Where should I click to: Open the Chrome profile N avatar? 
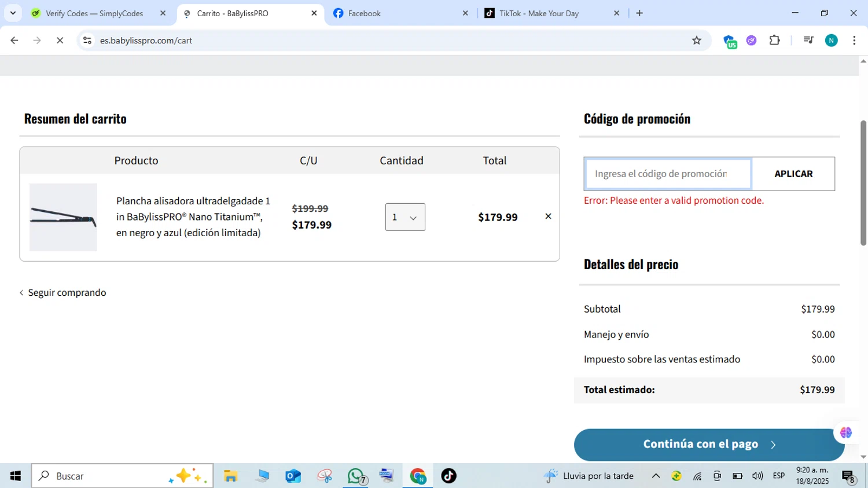click(x=832, y=41)
